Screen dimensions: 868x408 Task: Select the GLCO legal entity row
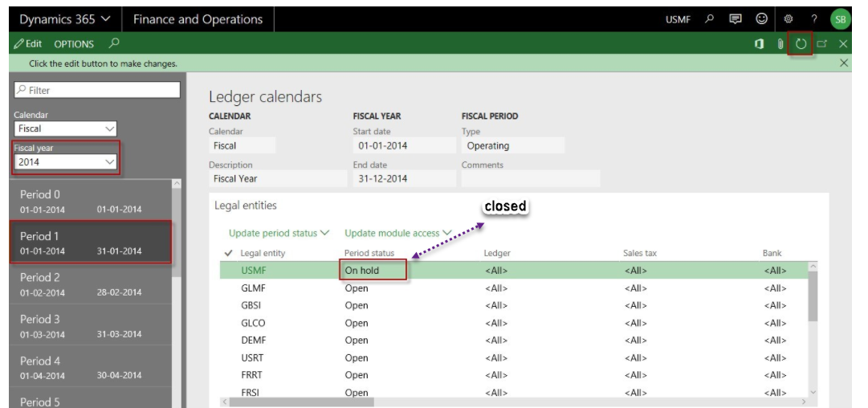coord(514,323)
